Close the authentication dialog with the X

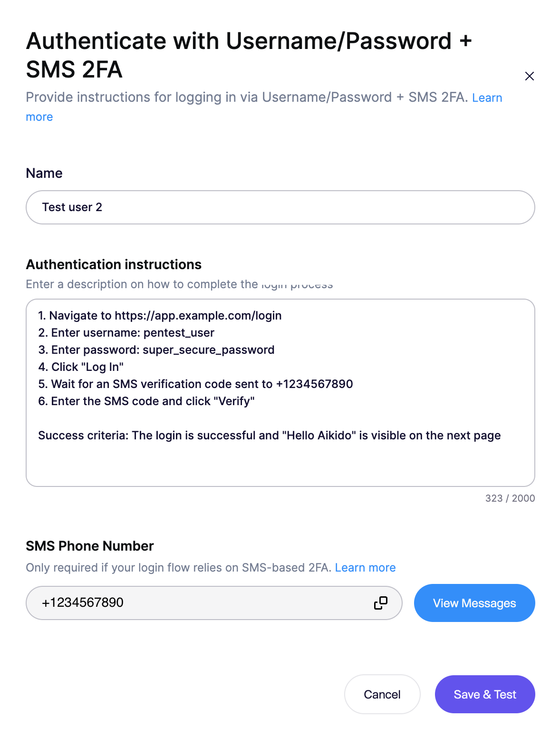(x=529, y=76)
